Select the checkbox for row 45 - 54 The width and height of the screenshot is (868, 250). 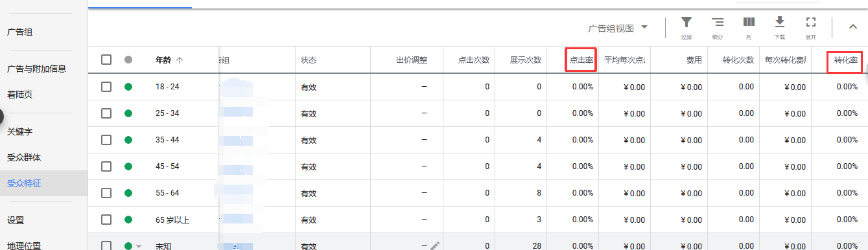tap(106, 166)
